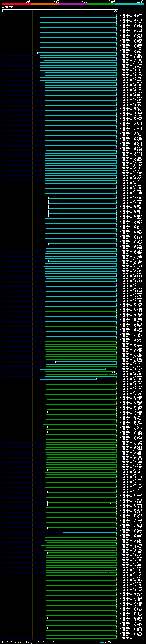Select label UniRef100_Q42961
This screenshot has height=644, width=146.
coord(131,42)
